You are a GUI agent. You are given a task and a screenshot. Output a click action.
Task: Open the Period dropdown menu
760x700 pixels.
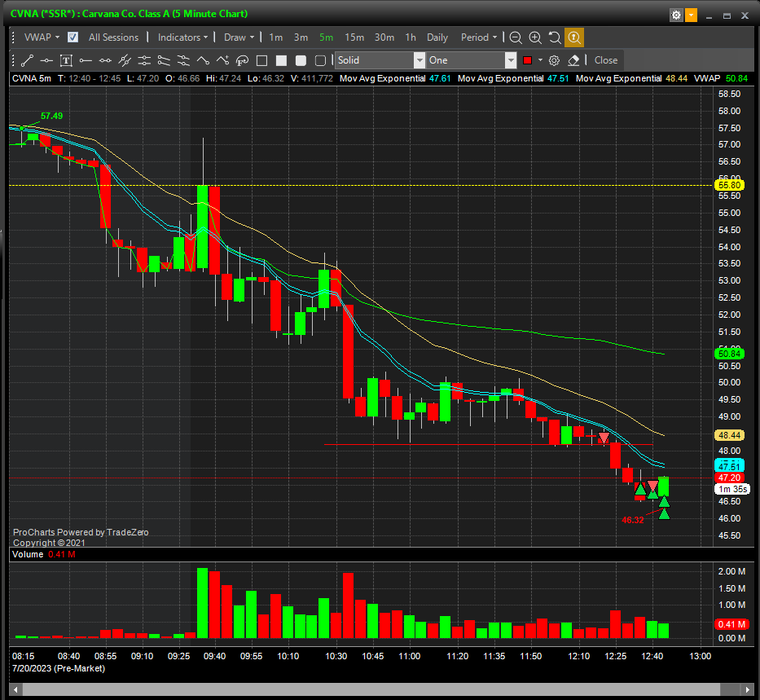tap(479, 37)
